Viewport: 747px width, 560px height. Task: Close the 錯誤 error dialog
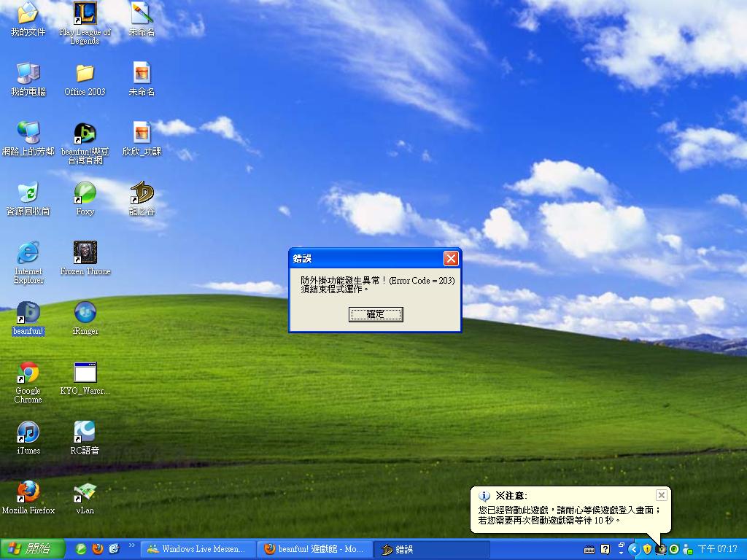coord(451,259)
